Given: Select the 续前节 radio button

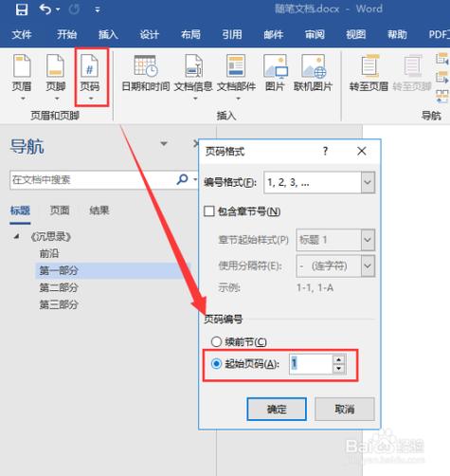Looking at the screenshot, I should click(216, 341).
